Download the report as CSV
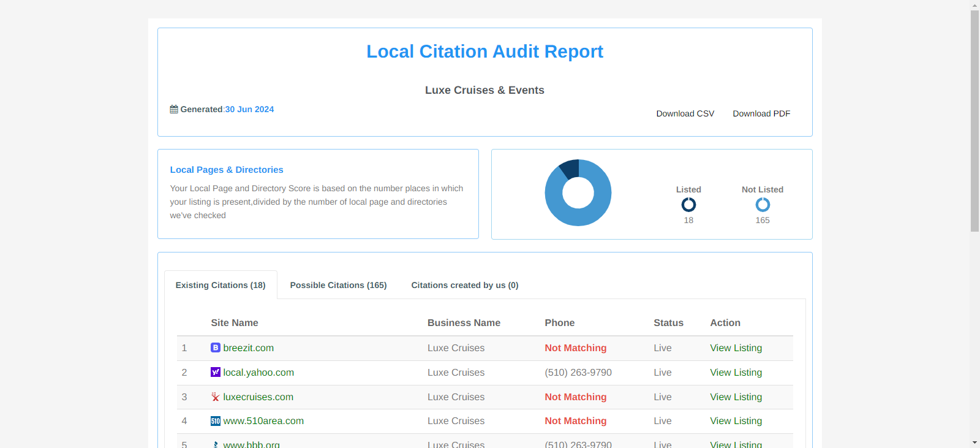This screenshot has width=980, height=448. (x=685, y=113)
